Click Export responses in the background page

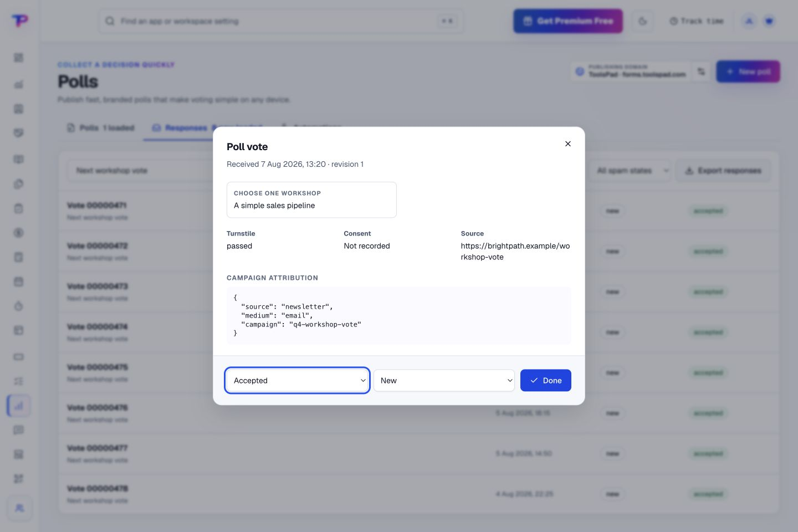(x=723, y=171)
